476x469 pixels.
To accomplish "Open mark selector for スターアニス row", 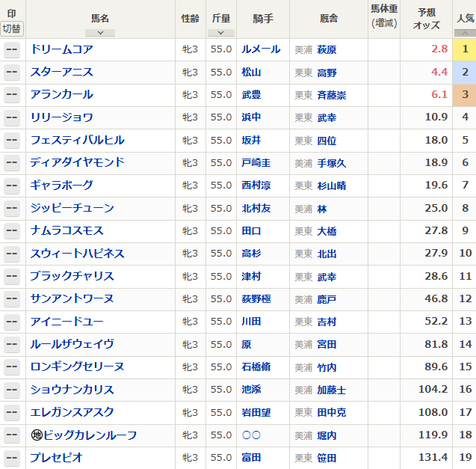I will 12,73.
